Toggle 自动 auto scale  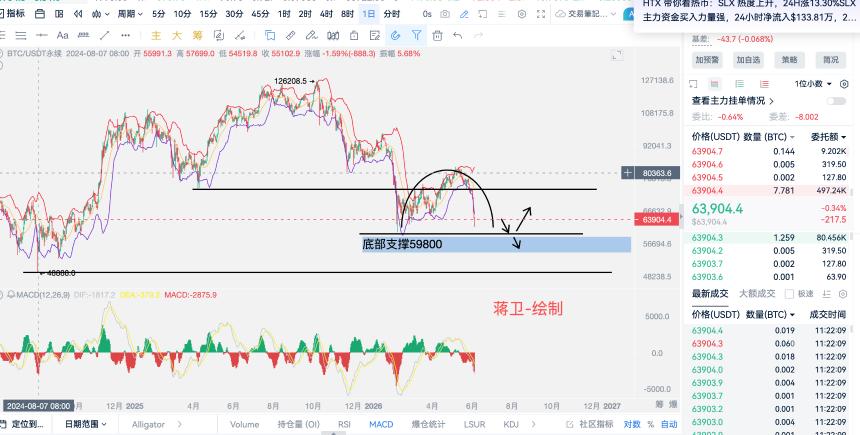[669, 424]
